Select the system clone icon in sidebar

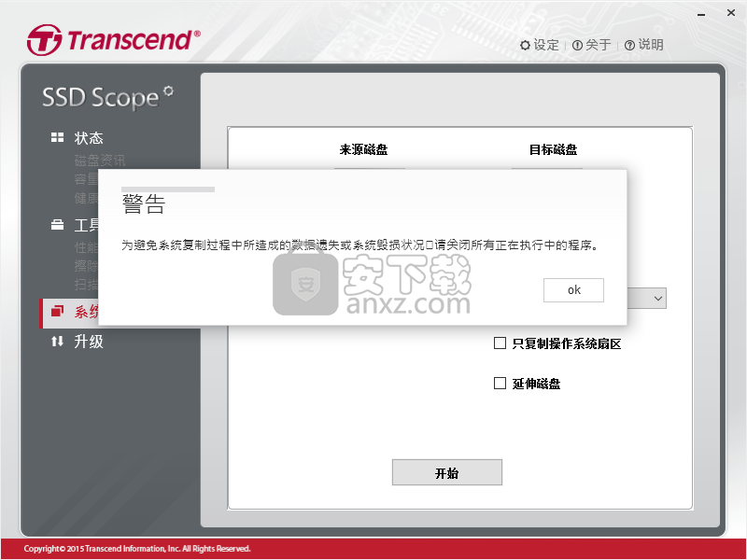(x=57, y=311)
